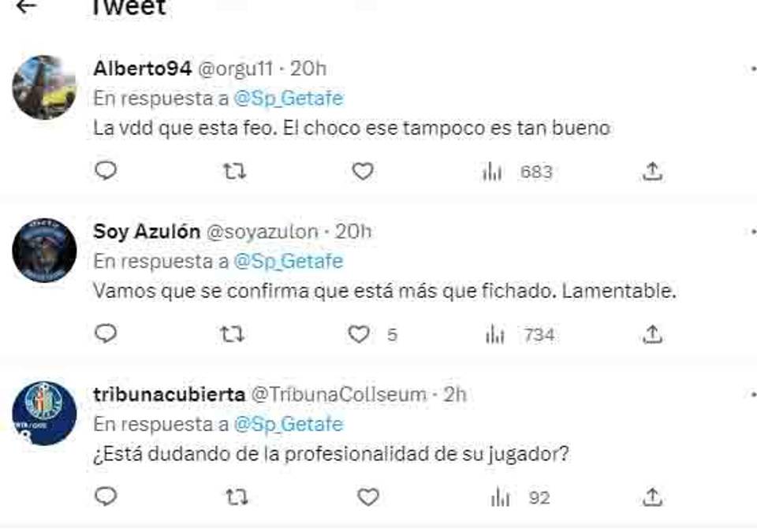Screen dimensions: 757x532
Task: Open @Sp_Getafe link in Alberto94's reply
Action: click(288, 99)
